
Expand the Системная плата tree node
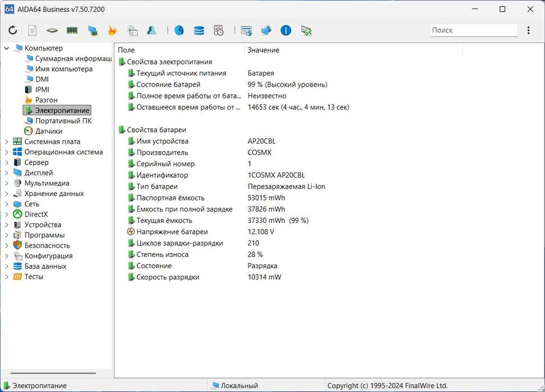[7, 142]
